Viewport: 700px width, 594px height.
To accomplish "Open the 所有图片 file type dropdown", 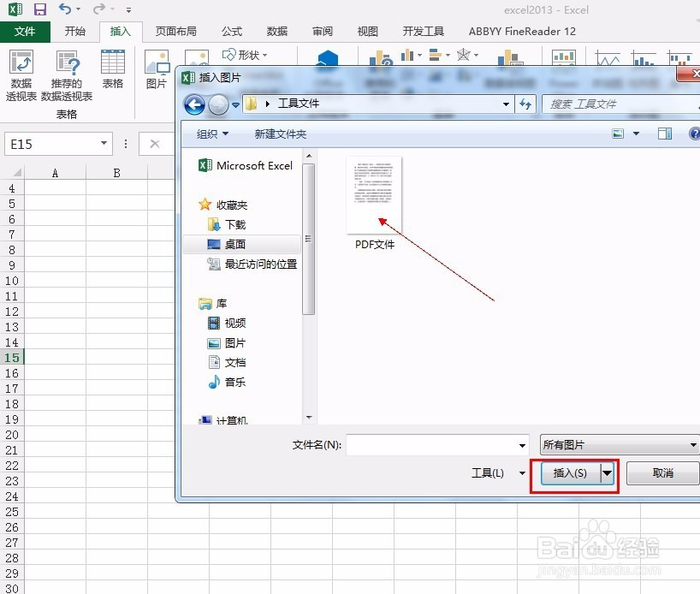I will 620,445.
